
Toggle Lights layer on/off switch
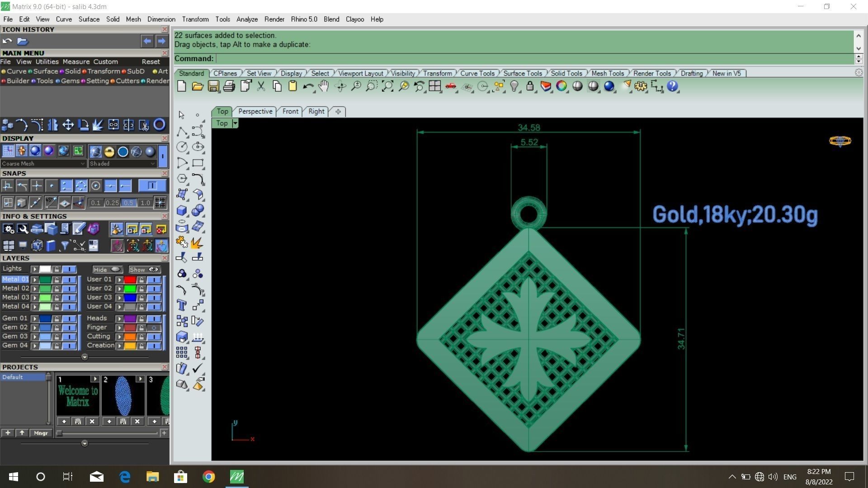(69, 269)
